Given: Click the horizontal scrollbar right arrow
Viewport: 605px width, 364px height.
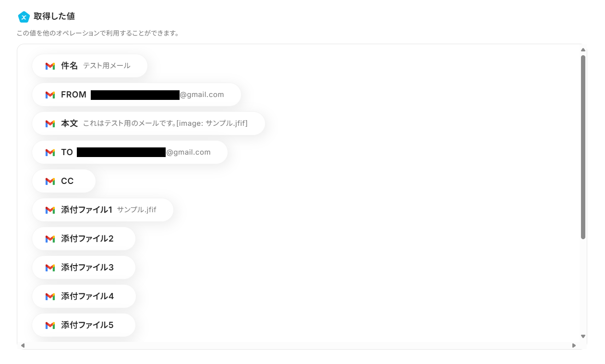Looking at the screenshot, I should point(574,345).
